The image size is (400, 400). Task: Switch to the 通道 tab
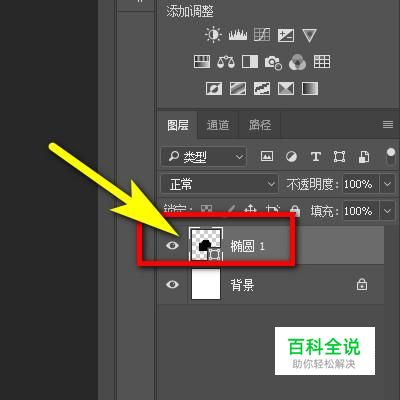pyautogui.click(x=218, y=125)
